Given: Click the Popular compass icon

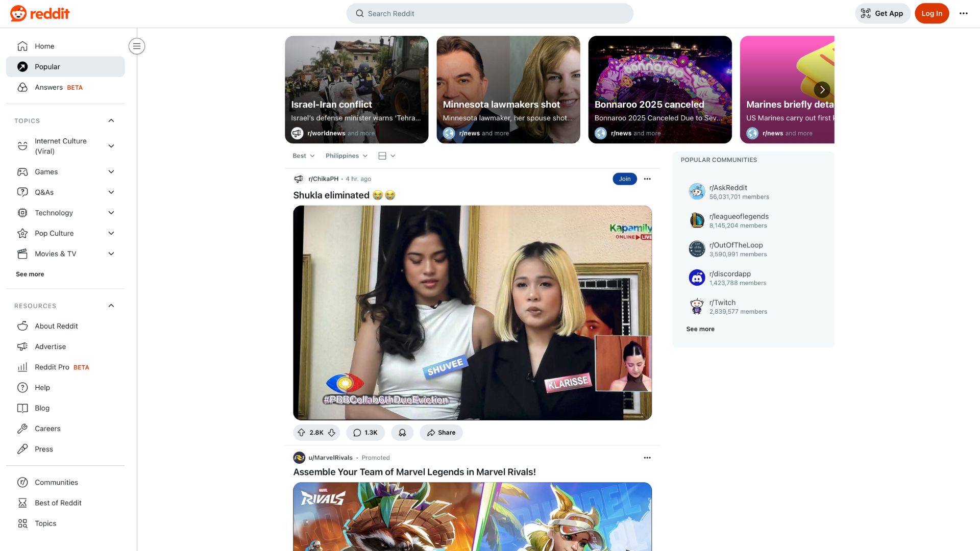Looking at the screenshot, I should 22,66.
